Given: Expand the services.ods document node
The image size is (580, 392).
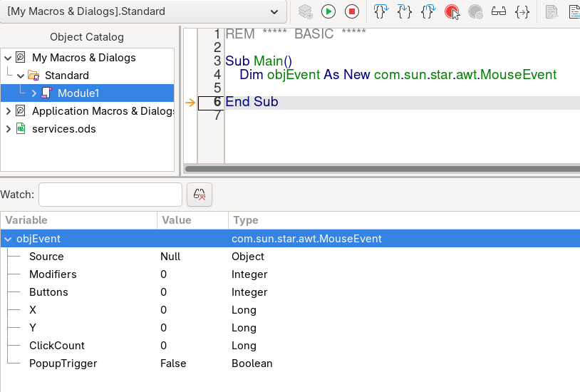Looking at the screenshot, I should (8, 129).
